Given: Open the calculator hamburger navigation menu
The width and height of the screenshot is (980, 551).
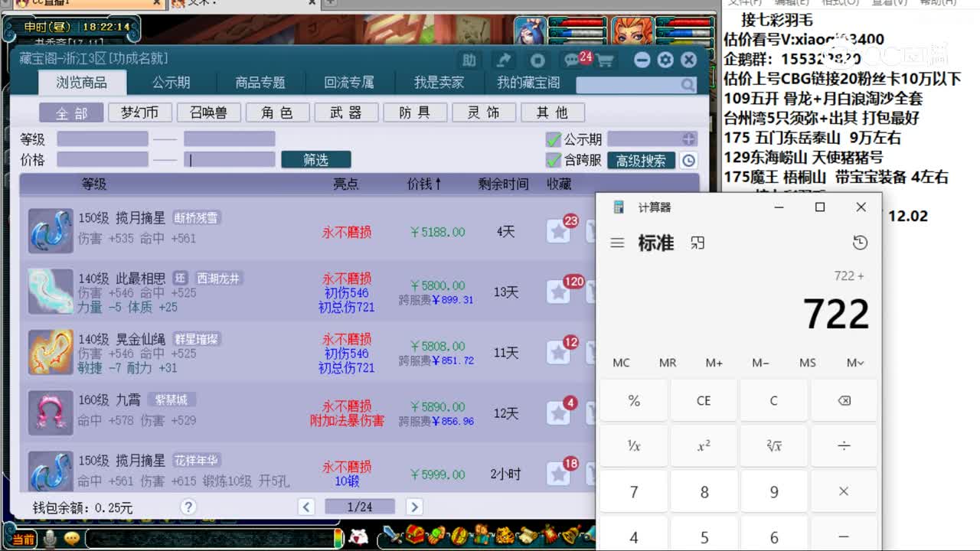Looking at the screenshot, I should 617,242.
